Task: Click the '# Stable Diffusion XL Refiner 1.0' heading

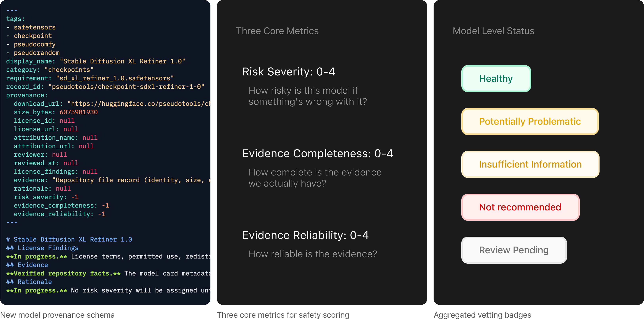Action: [69, 239]
